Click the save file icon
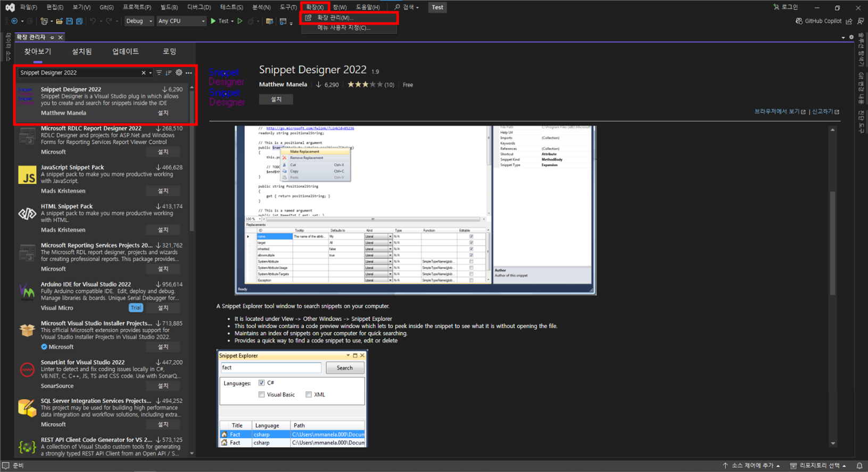 [x=69, y=21]
